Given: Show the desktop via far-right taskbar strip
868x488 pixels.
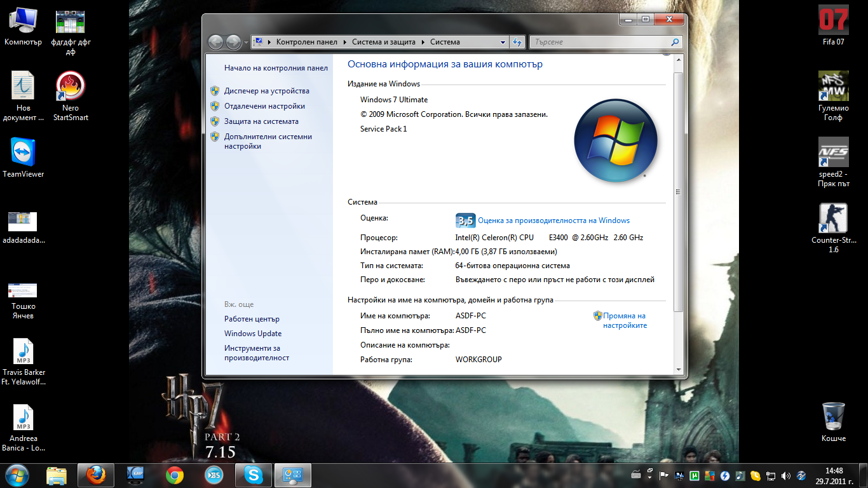Looking at the screenshot, I should (x=864, y=475).
